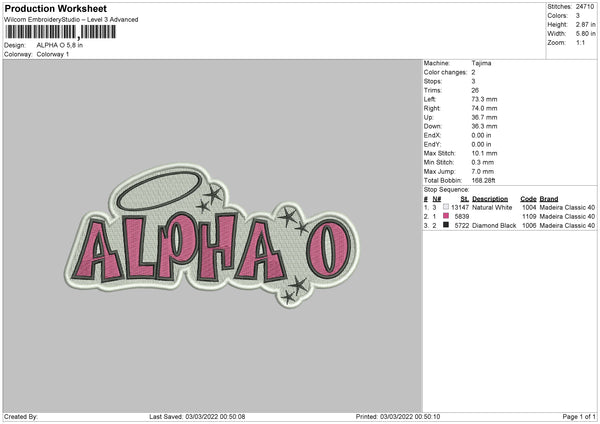Screen dimensions: 600x424
Task: Click the 'Stop Sequence:' label
Action: tap(446, 189)
